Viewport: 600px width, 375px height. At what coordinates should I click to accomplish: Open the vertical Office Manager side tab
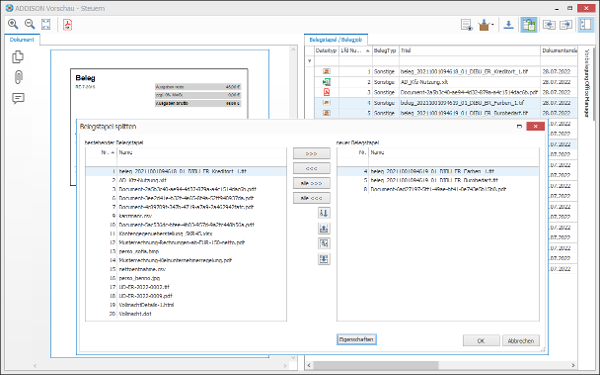point(587,83)
